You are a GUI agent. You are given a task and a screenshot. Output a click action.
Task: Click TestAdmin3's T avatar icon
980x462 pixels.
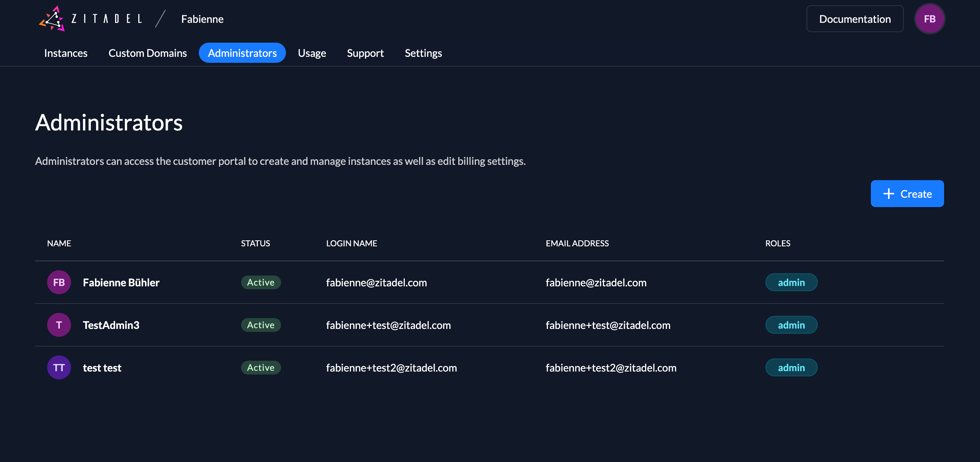[x=59, y=324]
